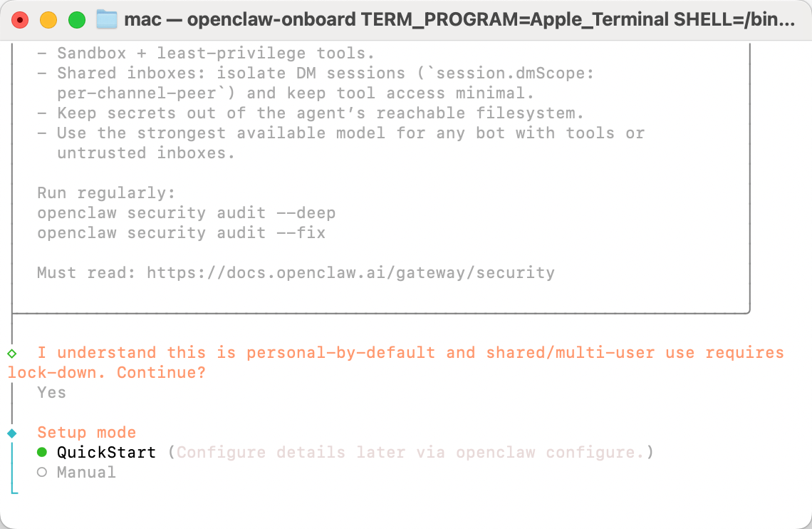Close the terminal window with red button

(20, 20)
